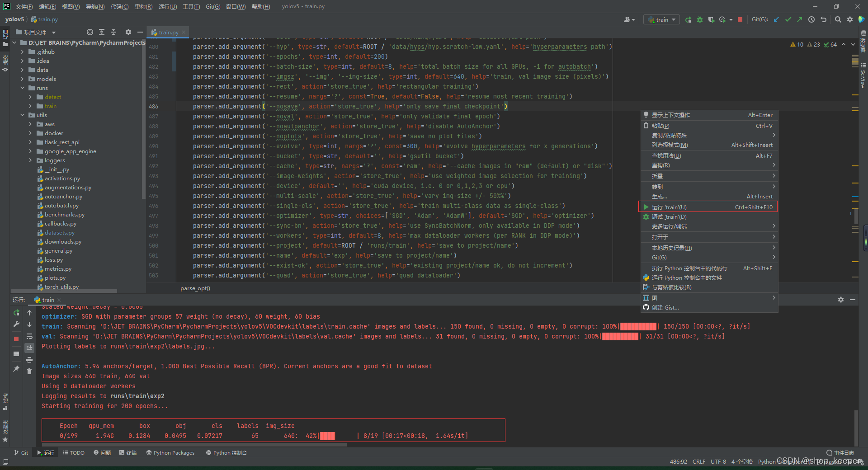This screenshot has height=470, width=868.
Task: Click the wrench icon in Run panel
Action: (16, 324)
